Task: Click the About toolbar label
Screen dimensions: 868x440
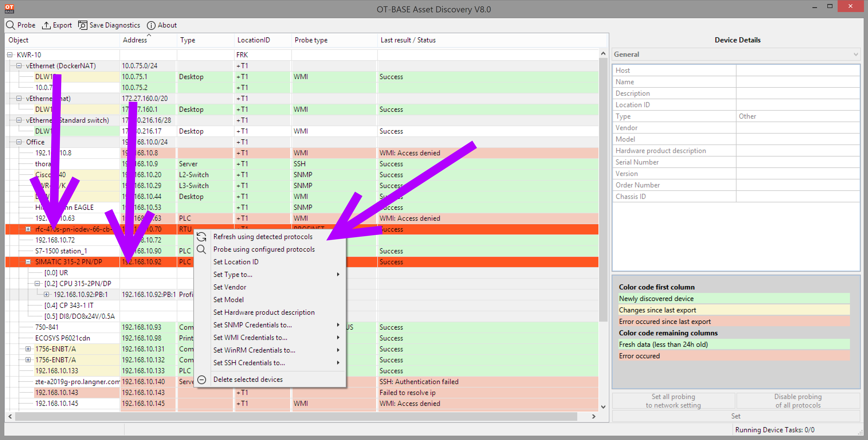Action: [x=167, y=25]
